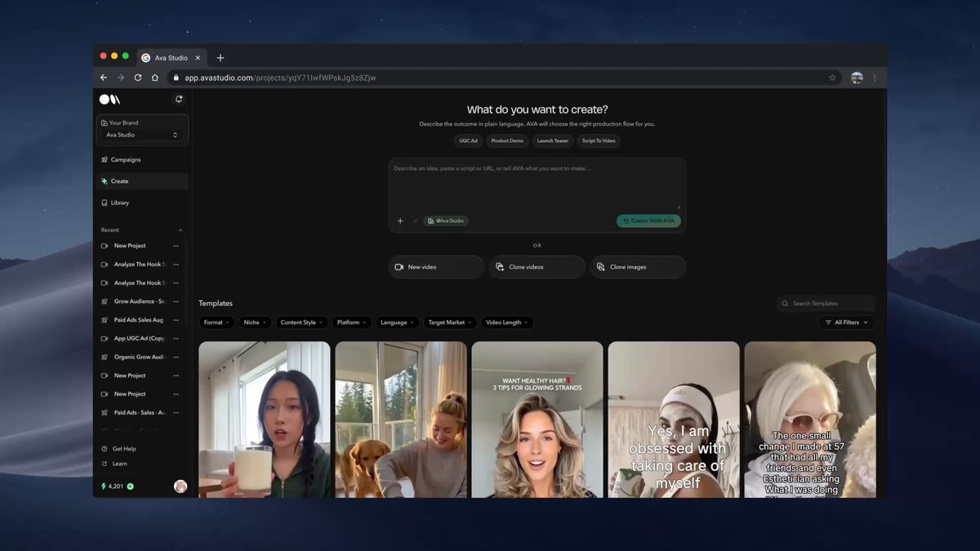Select the Script To Video chip
The width and height of the screenshot is (980, 551).
point(599,140)
